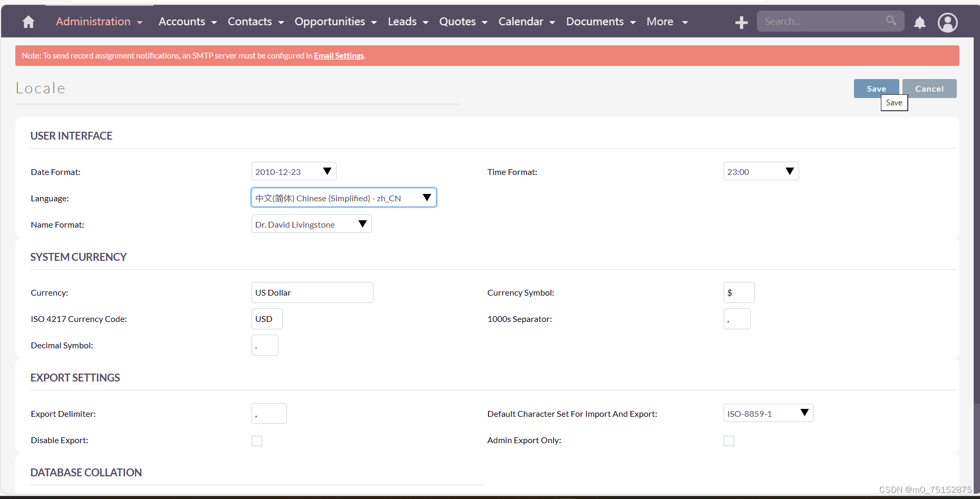The width and height of the screenshot is (980, 499).
Task: Click the search magnifier icon
Action: pyautogui.click(x=891, y=21)
